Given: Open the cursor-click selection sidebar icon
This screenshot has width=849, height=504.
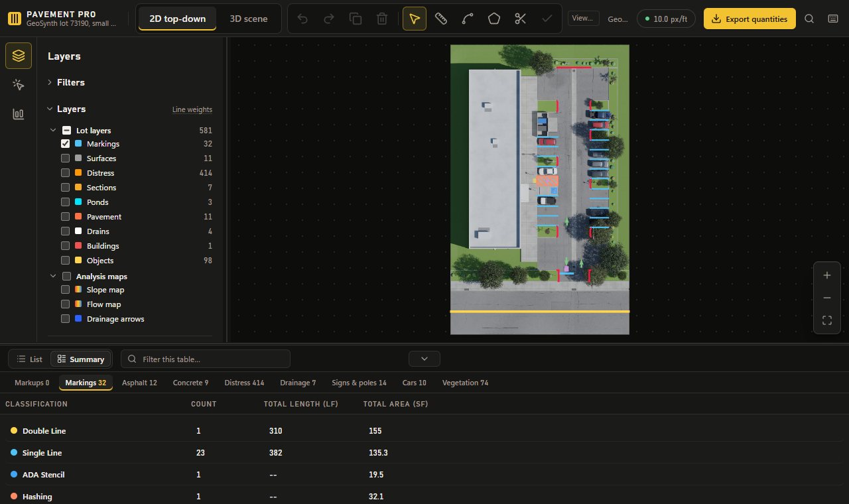Looking at the screenshot, I should tap(19, 85).
